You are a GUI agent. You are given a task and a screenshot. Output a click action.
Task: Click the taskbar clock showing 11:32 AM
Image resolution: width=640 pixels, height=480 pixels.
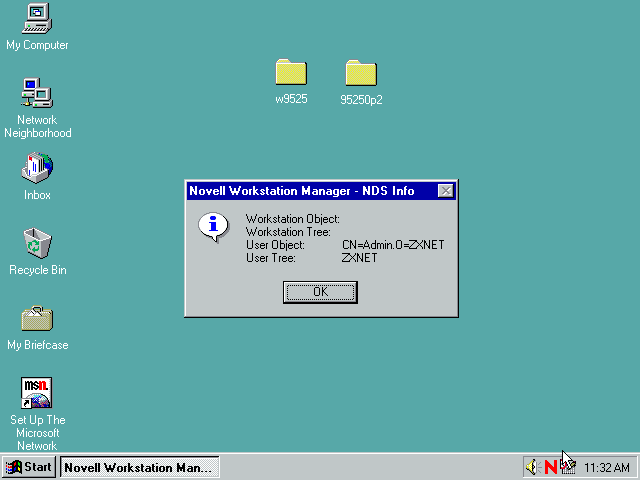[x=607, y=467]
